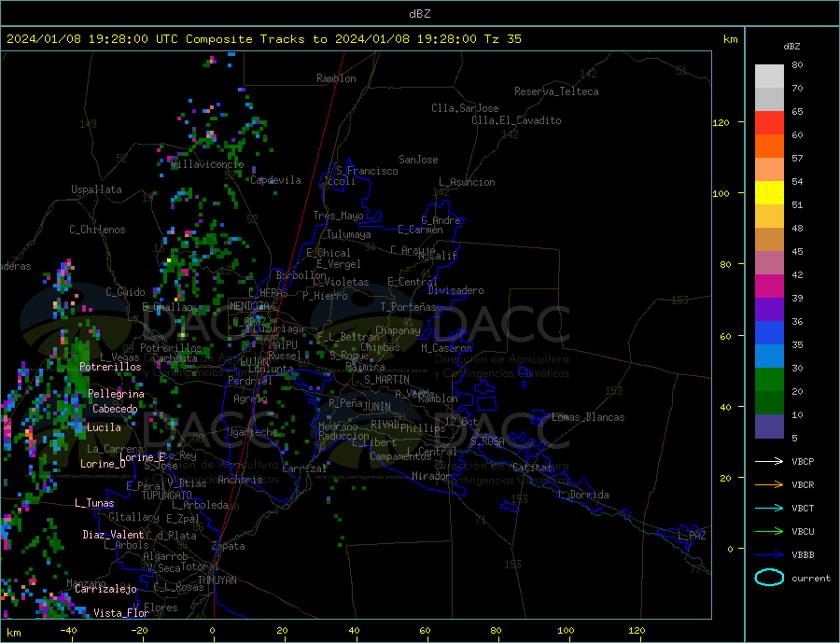Click the 'TUNUYAN' map label
Viewport: 840px width, 643px height.
pyautogui.click(x=217, y=580)
